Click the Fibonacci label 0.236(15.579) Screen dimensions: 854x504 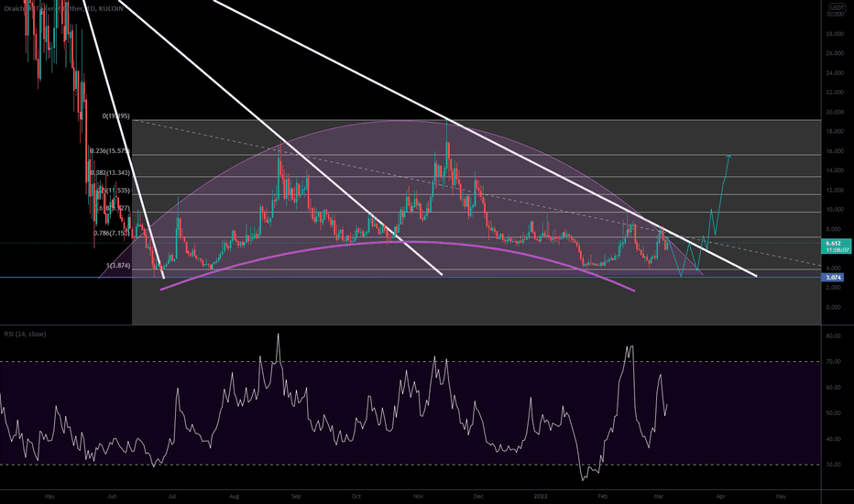pos(110,150)
